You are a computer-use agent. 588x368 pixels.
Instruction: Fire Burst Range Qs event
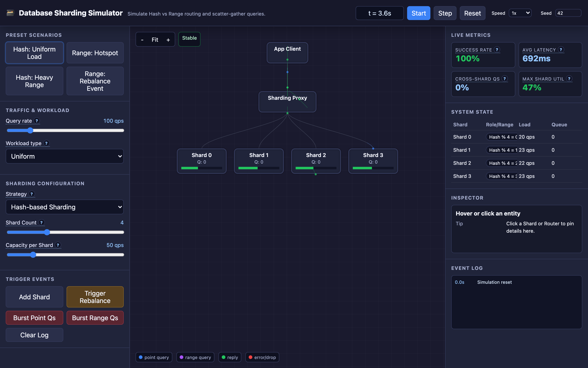click(x=95, y=318)
